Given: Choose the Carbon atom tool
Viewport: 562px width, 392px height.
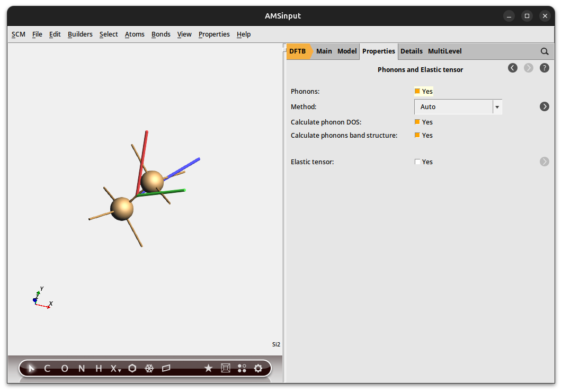Looking at the screenshot, I should 47,368.
